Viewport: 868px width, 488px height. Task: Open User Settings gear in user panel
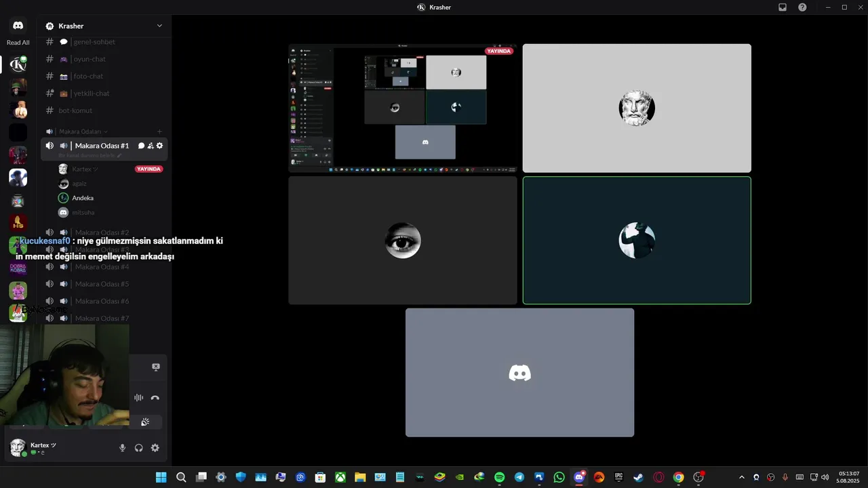[x=155, y=448]
